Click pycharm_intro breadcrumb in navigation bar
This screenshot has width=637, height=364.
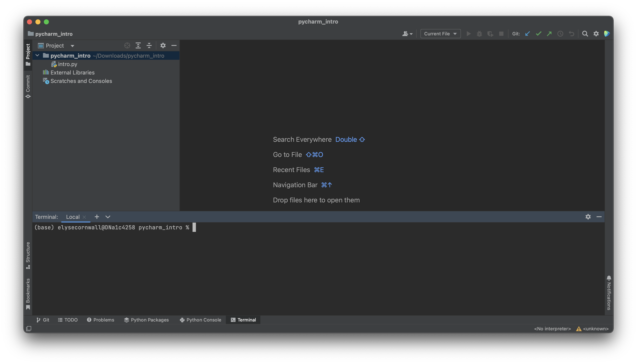click(50, 34)
